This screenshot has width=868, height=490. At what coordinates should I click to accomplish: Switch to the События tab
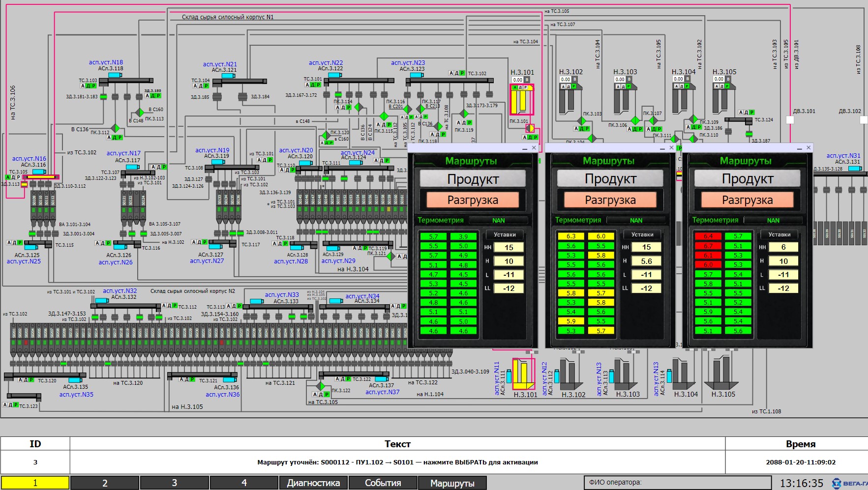(x=383, y=483)
